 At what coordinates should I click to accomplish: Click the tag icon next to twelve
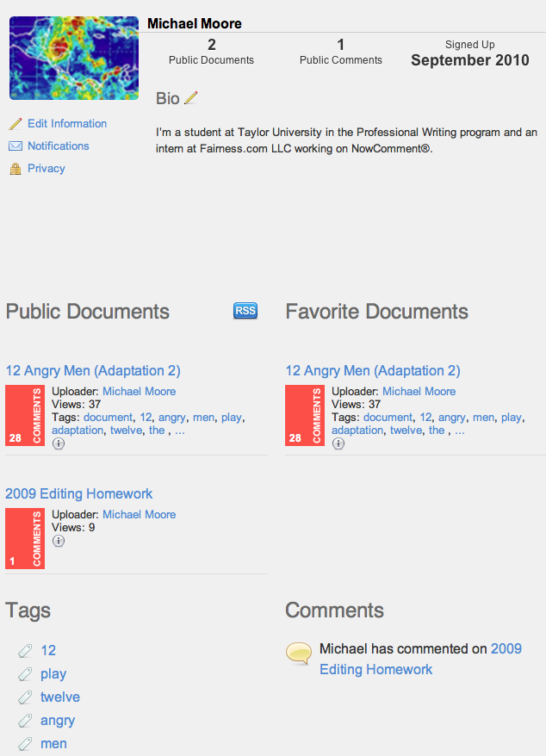click(x=25, y=697)
